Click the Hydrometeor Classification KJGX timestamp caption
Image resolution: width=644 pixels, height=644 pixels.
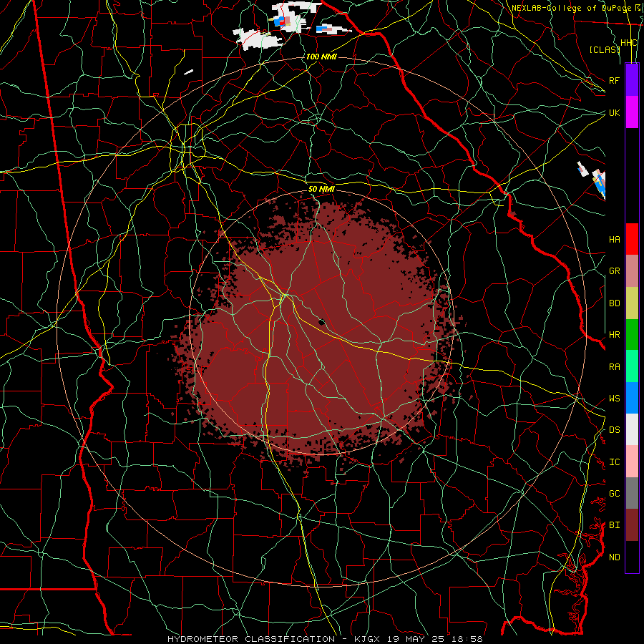pyautogui.click(x=325, y=639)
